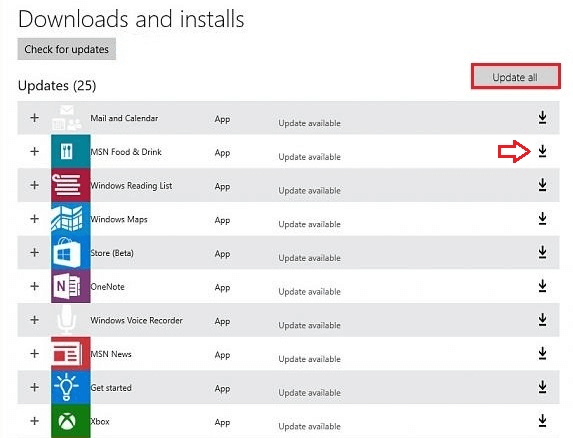This screenshot has width=573, height=438.
Task: Click the App label in MSN News row
Action: (x=222, y=355)
